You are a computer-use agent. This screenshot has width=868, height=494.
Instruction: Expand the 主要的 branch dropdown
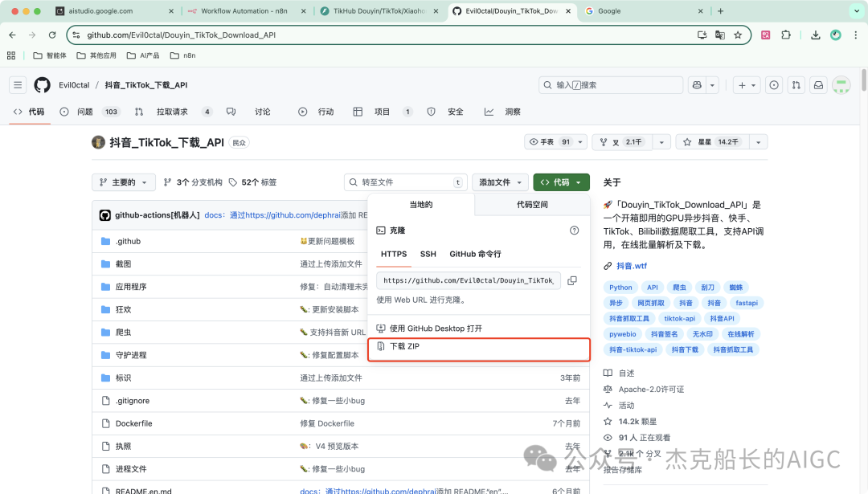[x=123, y=182]
